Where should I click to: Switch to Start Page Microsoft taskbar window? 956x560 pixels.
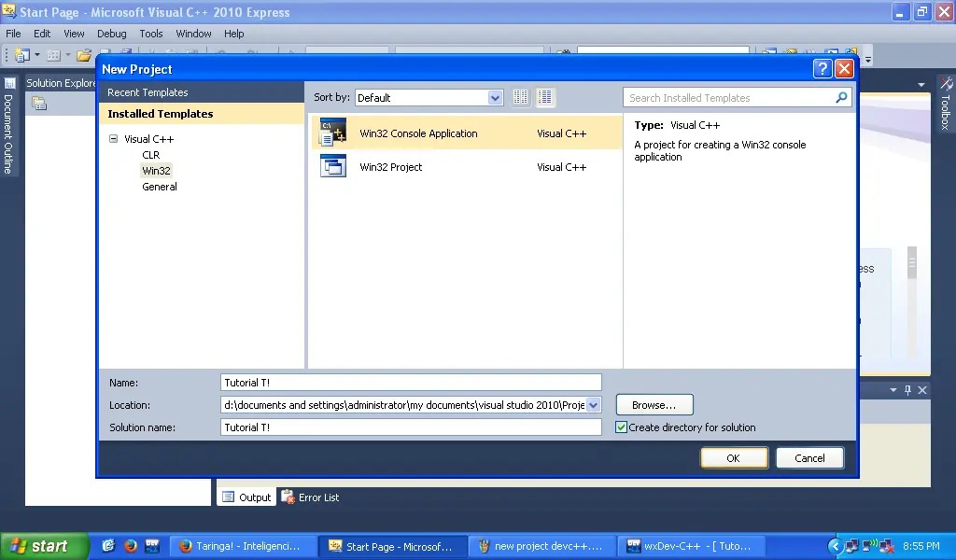pyautogui.click(x=393, y=546)
